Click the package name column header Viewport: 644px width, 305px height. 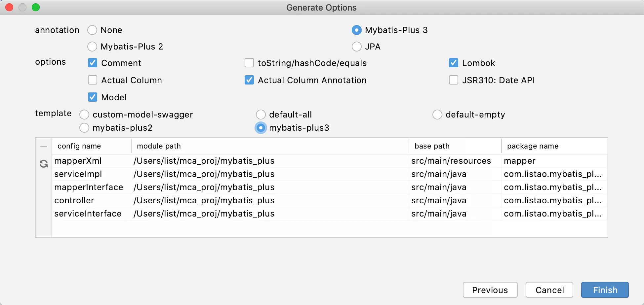(x=554, y=146)
